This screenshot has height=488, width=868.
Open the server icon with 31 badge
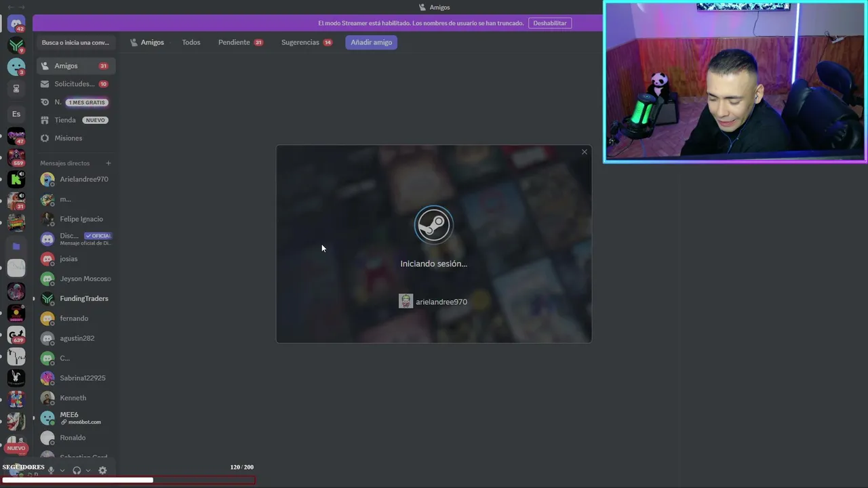(16, 201)
